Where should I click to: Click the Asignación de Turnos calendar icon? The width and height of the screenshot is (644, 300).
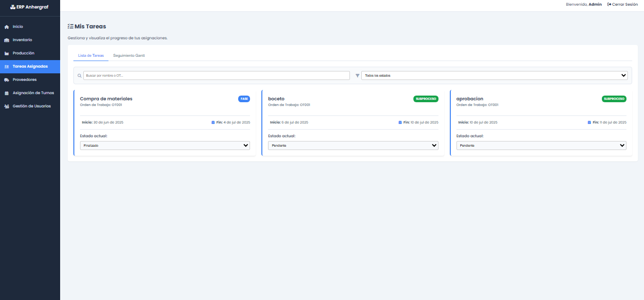[7, 93]
